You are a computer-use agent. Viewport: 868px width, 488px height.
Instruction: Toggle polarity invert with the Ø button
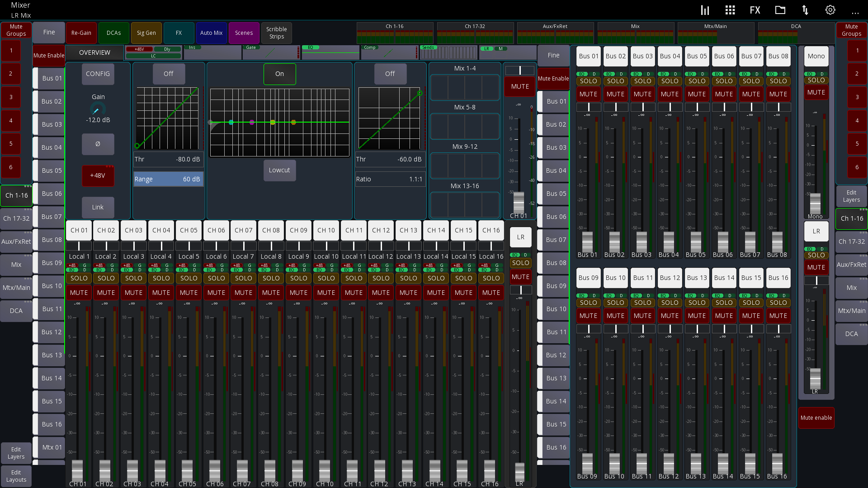(98, 144)
